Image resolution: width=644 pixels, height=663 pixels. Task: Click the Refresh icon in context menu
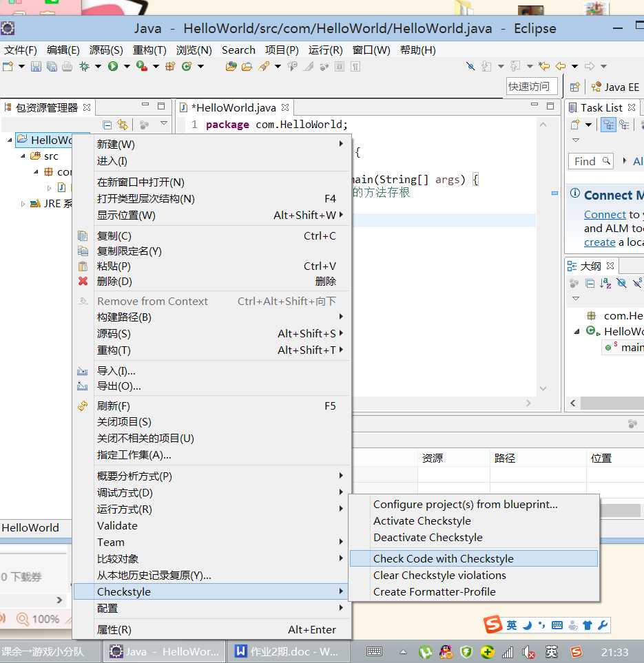83,406
